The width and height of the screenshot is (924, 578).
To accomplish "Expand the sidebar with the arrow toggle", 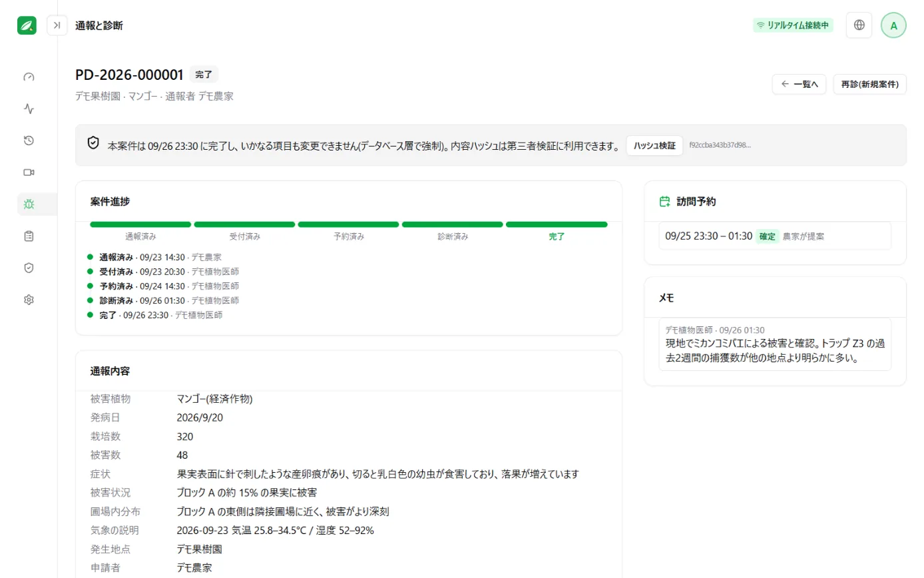I will click(57, 25).
